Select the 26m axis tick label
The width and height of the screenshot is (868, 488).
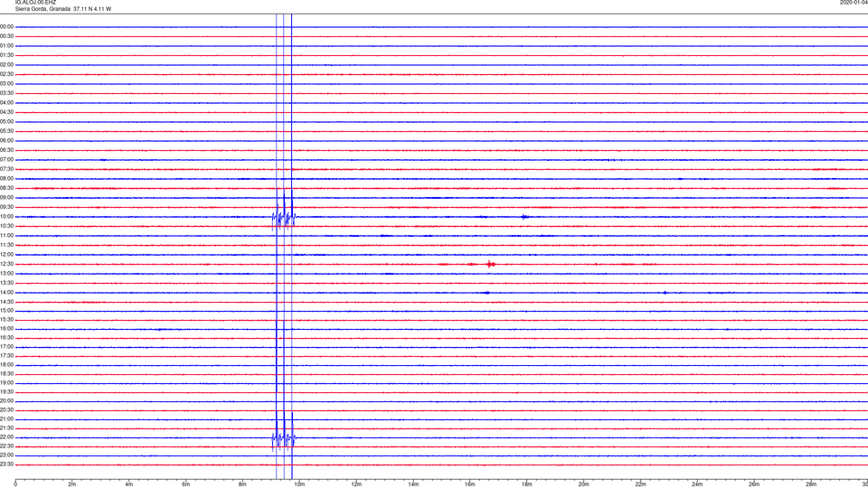click(x=754, y=484)
